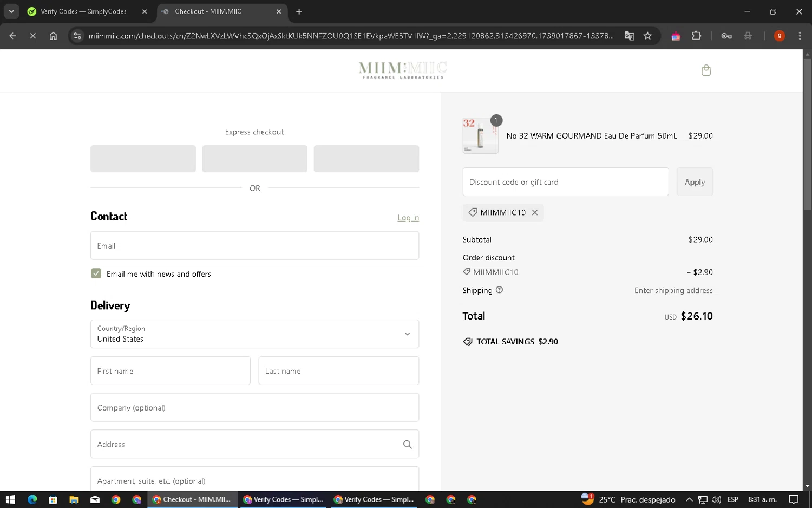Image resolution: width=812 pixels, height=508 pixels.
Task: Click the MIIM:MIIC store logo
Action: pos(403,70)
